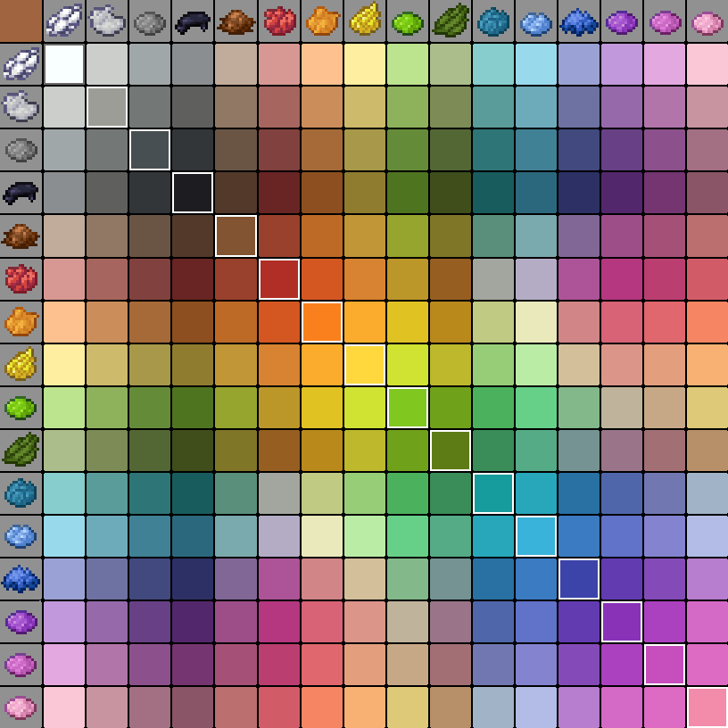The width and height of the screenshot is (728, 728).
Task: Select the outlined pure blue diagonal swatch
Action: [x=579, y=579]
